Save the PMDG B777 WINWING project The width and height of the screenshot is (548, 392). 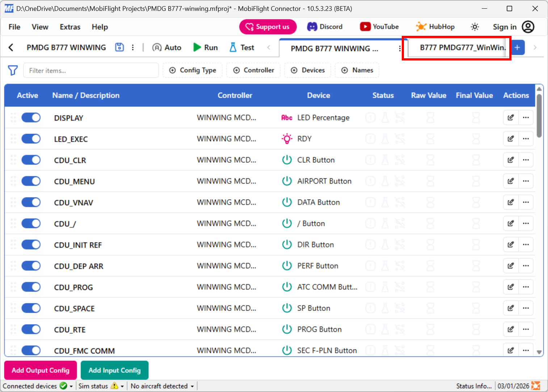tap(119, 47)
